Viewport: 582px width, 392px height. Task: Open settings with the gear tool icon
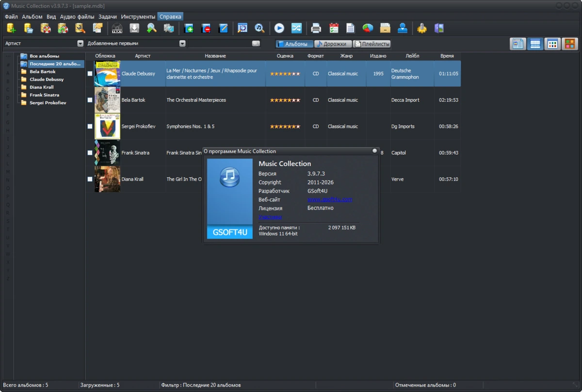(x=422, y=28)
